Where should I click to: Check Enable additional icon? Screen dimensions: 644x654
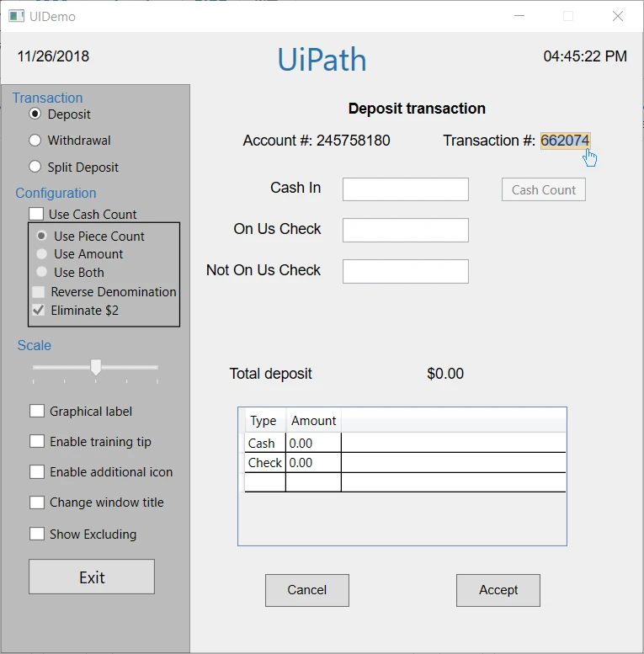click(37, 471)
